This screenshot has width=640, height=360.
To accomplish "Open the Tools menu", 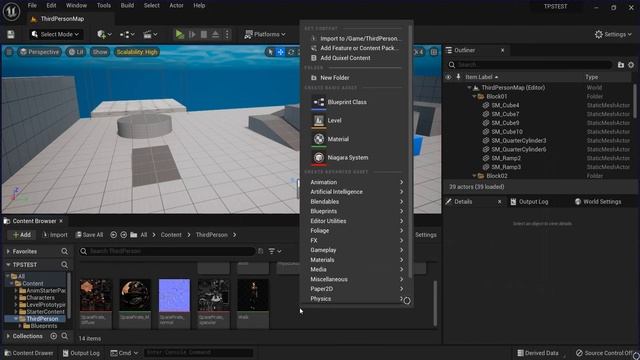I will click(104, 6).
